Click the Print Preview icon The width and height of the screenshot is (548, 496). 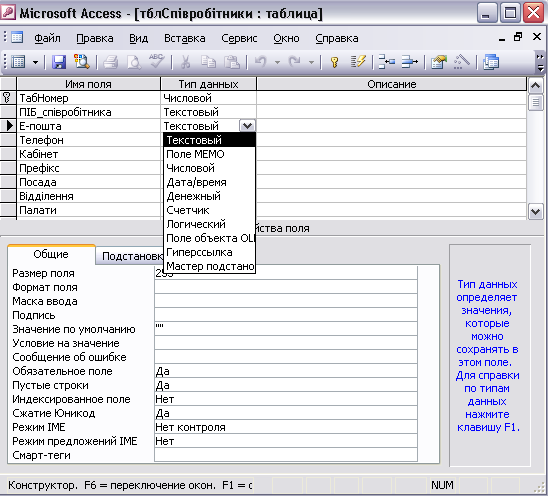[x=134, y=63]
